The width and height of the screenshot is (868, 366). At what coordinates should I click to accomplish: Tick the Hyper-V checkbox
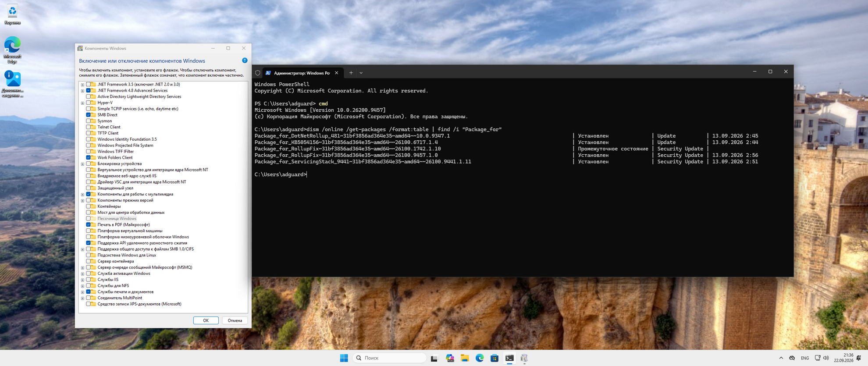point(88,103)
